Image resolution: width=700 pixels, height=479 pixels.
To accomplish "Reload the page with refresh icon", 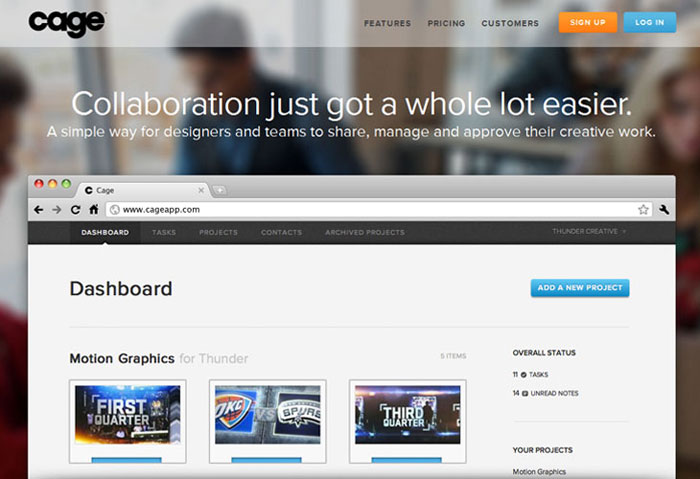I will [x=75, y=210].
